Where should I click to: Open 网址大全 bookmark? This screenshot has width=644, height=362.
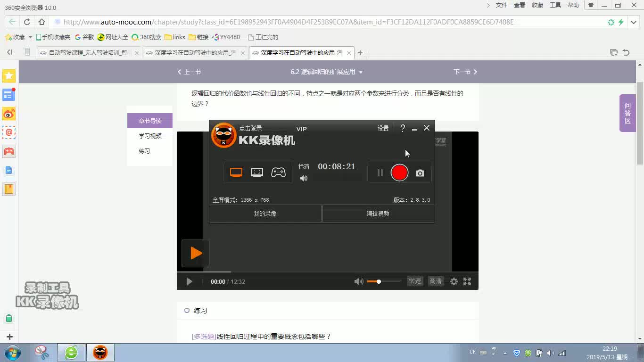[113, 37]
